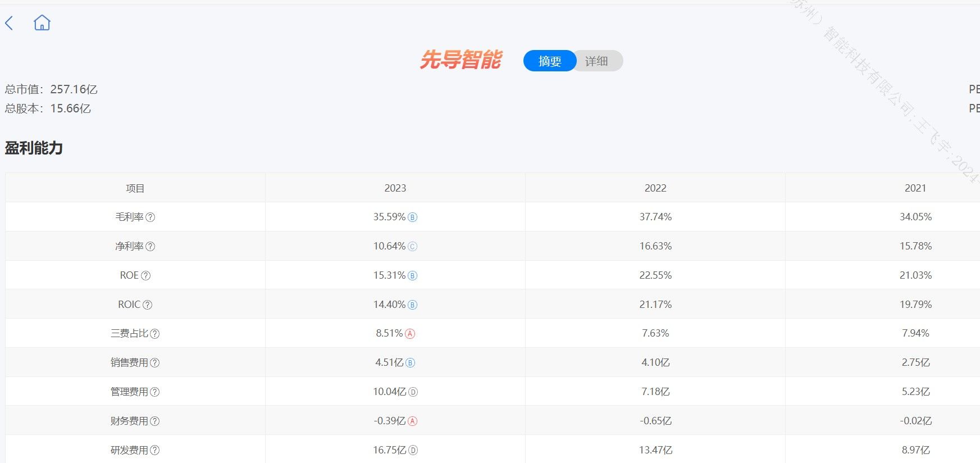Click the 2021 expense ratio 7.94%
Image resolution: width=980 pixels, height=463 pixels.
915,333
